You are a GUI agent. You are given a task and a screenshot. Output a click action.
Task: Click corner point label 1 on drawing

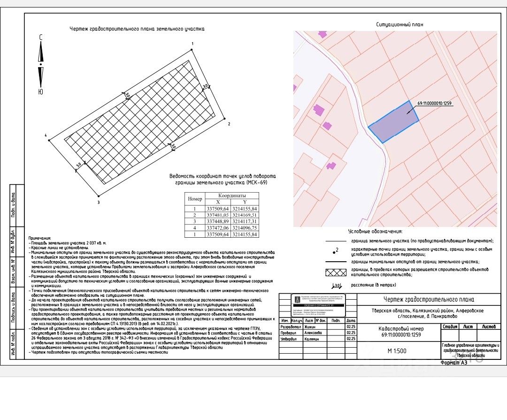click(192, 44)
